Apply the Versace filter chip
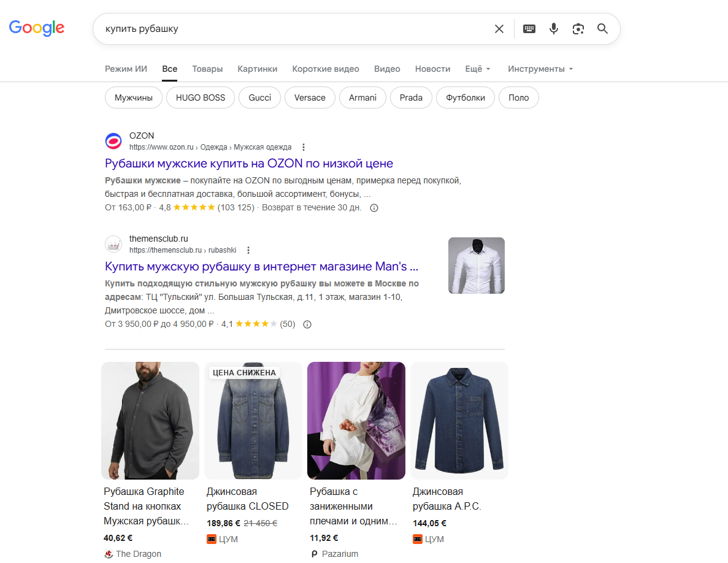This screenshot has width=728, height=563. [x=310, y=98]
